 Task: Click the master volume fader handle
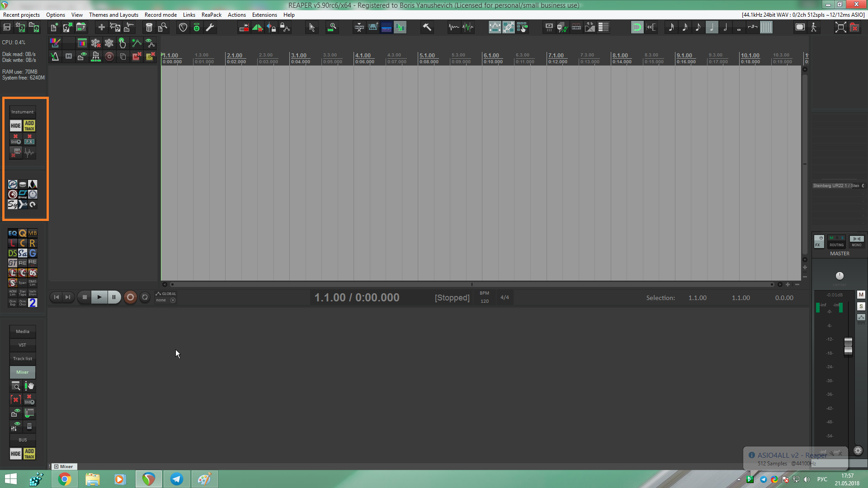(848, 346)
